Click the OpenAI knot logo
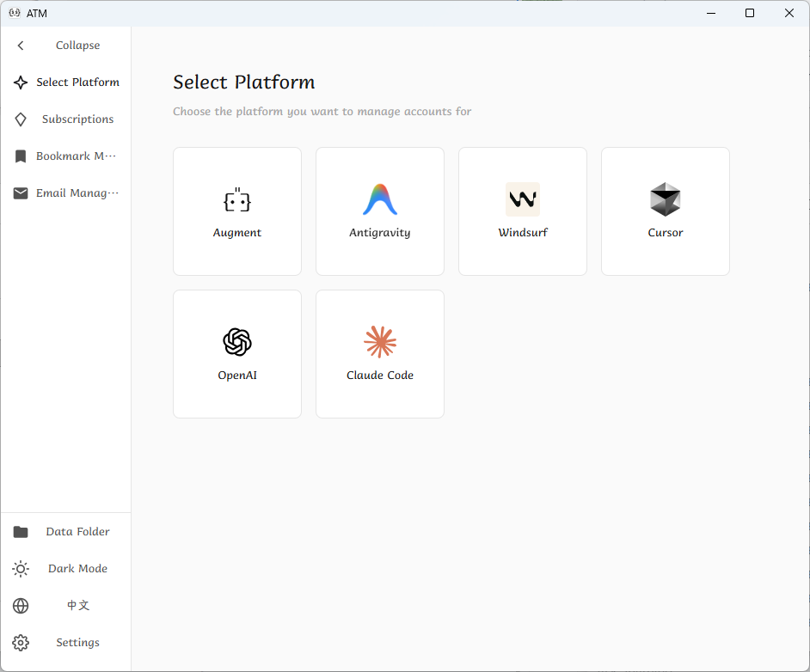The image size is (810, 672). [x=237, y=342]
